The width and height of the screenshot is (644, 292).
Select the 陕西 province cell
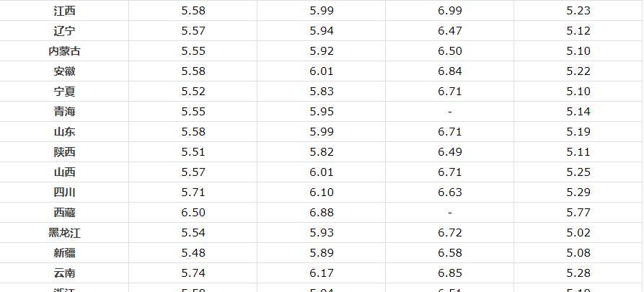pos(64,152)
